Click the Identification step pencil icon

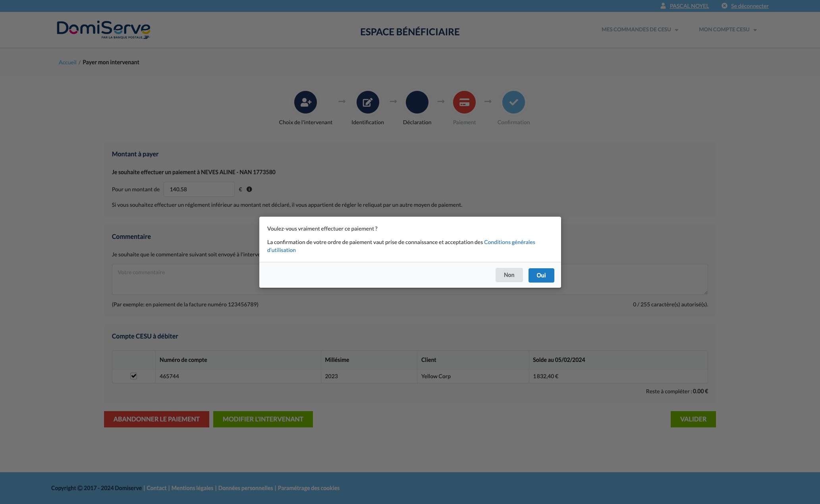pyautogui.click(x=367, y=102)
